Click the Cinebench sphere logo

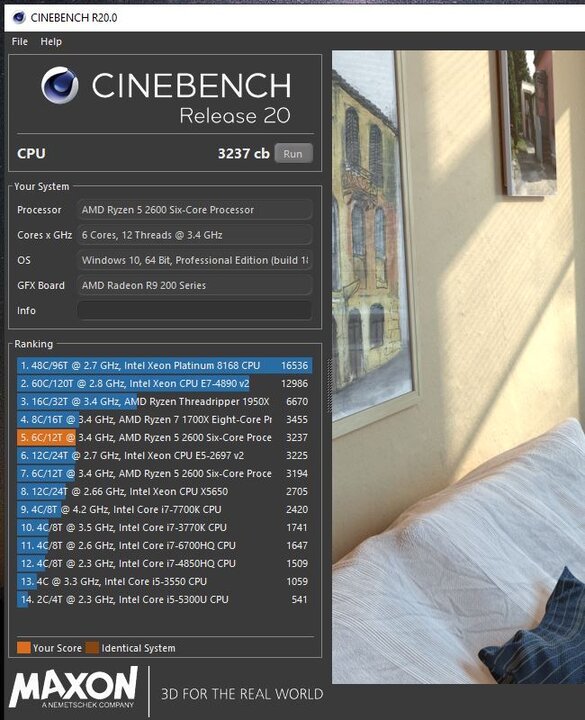(x=60, y=85)
